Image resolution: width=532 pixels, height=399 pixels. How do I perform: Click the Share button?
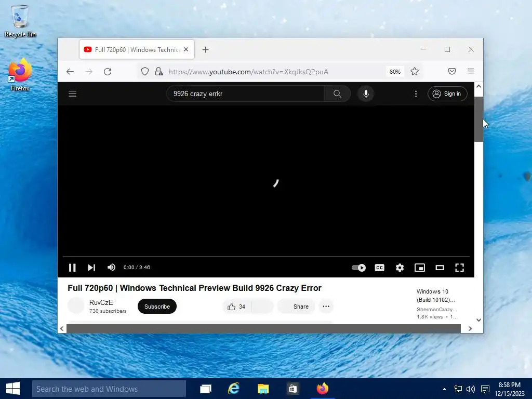[x=297, y=307]
